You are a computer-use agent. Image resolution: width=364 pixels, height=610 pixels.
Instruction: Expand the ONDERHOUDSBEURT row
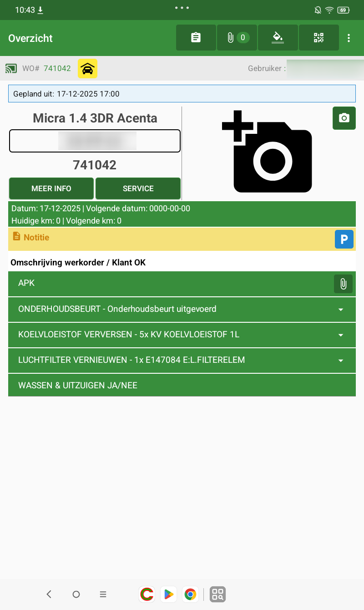182,309
